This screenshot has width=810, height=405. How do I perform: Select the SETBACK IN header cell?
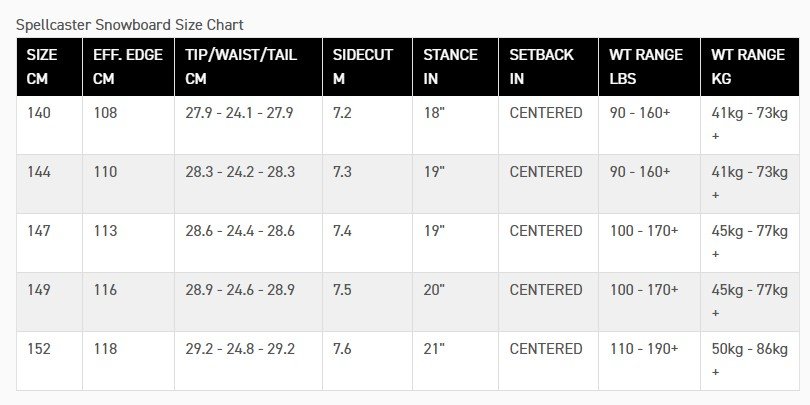549,67
